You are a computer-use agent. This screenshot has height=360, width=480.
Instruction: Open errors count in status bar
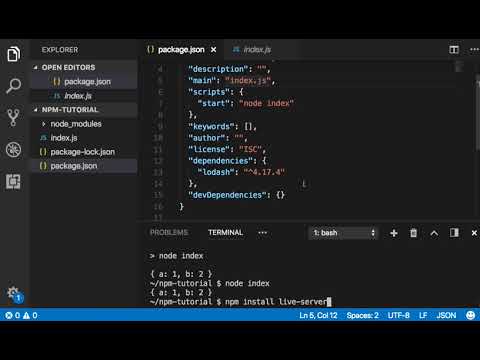[13, 315]
